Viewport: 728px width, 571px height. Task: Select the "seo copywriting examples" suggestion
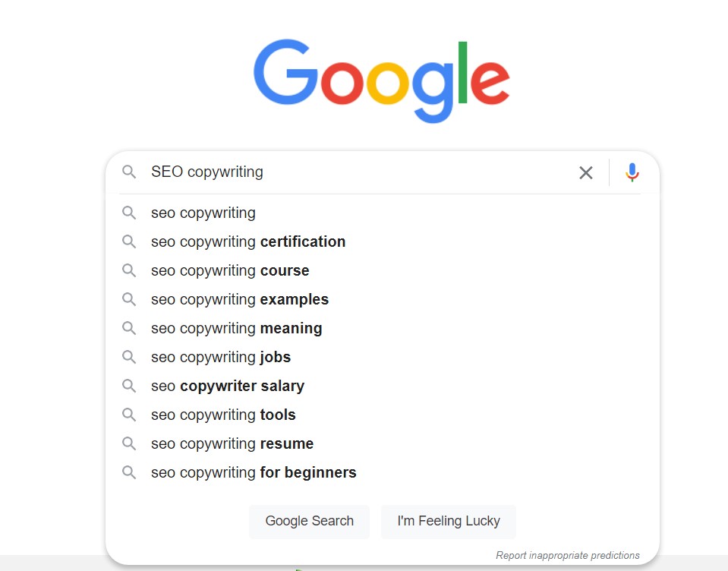[x=239, y=299]
